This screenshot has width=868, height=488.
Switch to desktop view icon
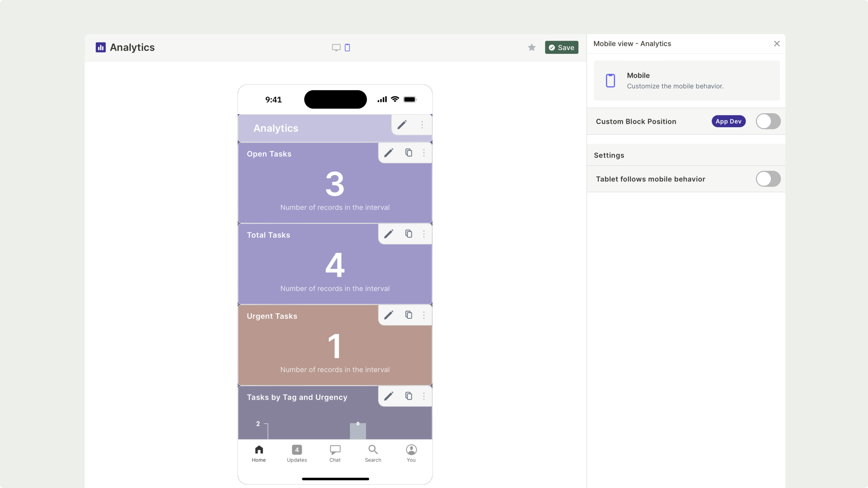336,48
